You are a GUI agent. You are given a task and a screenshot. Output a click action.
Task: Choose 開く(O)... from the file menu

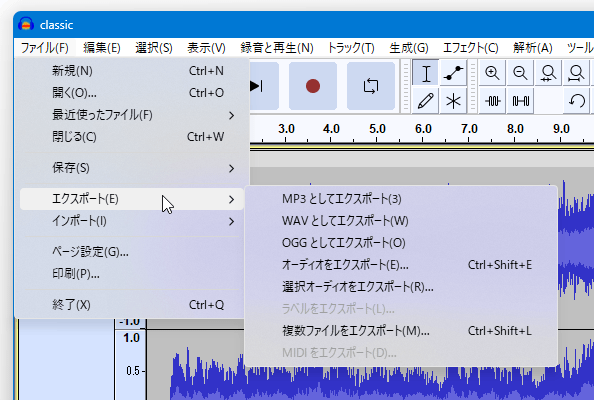[x=131, y=93]
